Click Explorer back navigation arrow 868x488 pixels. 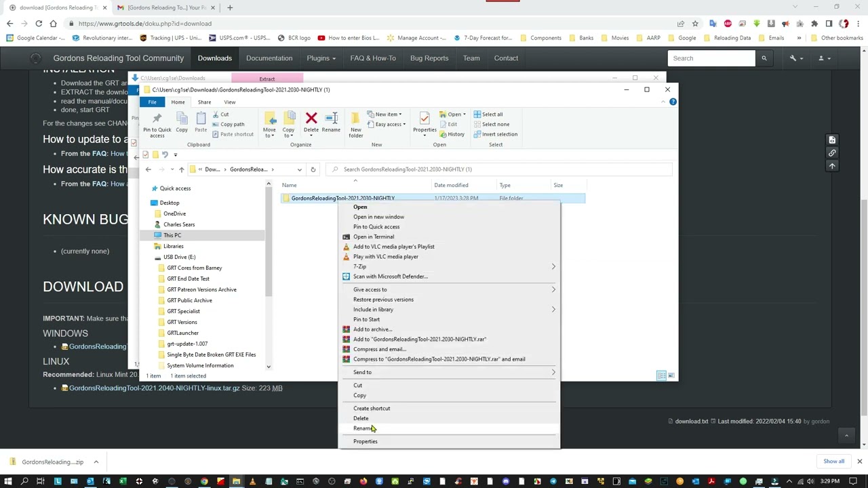[148, 169]
